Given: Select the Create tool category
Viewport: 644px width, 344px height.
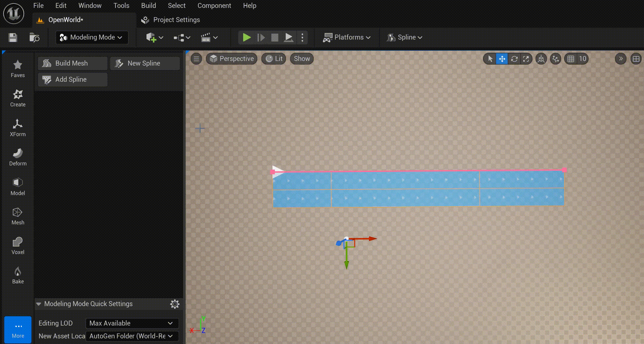Looking at the screenshot, I should coord(18,98).
